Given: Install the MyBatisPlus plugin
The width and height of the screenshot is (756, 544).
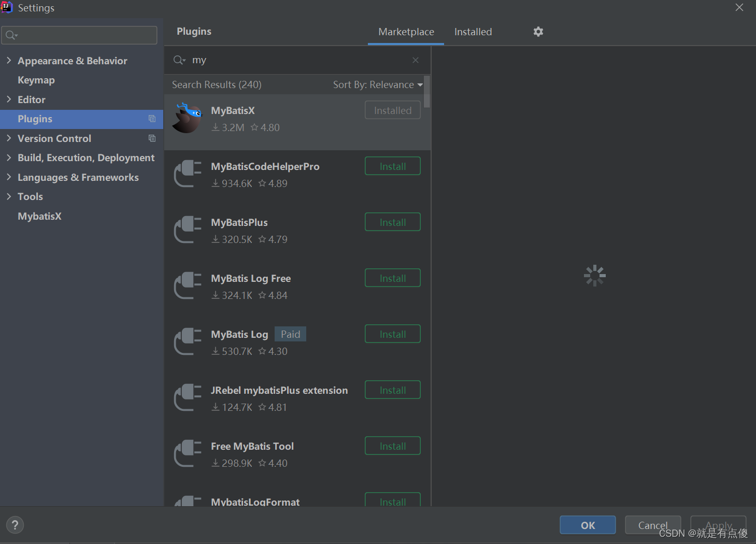Looking at the screenshot, I should click(393, 222).
